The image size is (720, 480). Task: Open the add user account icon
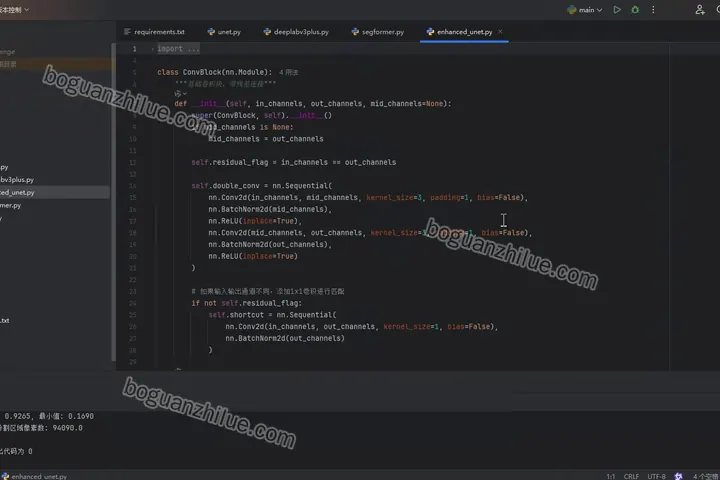coord(699,10)
